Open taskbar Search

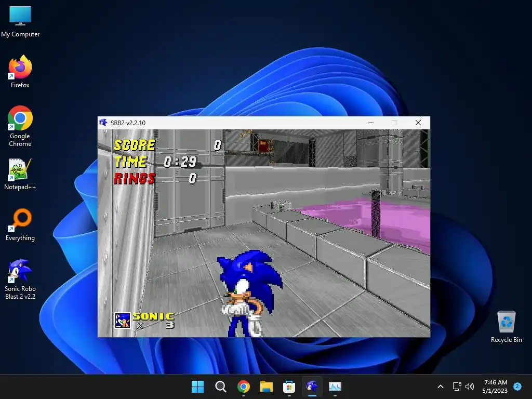tap(220, 387)
